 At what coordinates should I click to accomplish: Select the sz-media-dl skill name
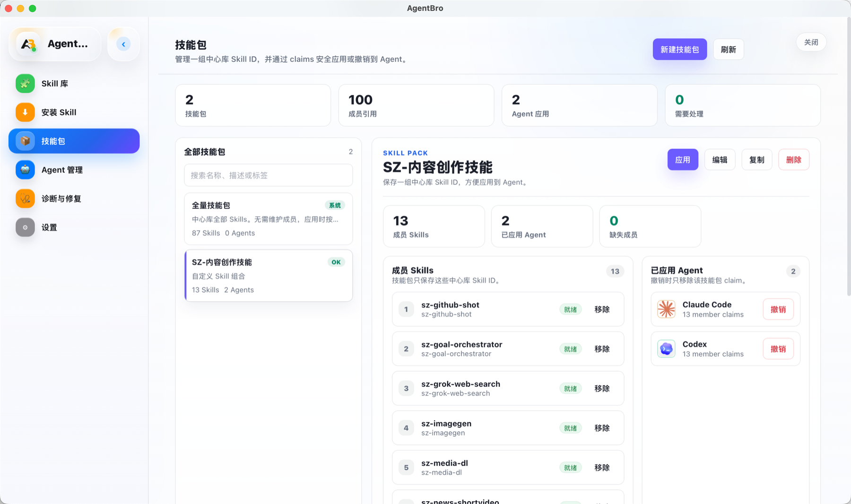(444, 463)
